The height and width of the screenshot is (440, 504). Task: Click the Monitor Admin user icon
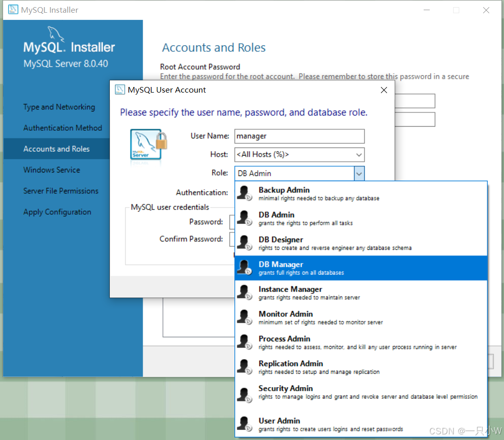pos(245,317)
